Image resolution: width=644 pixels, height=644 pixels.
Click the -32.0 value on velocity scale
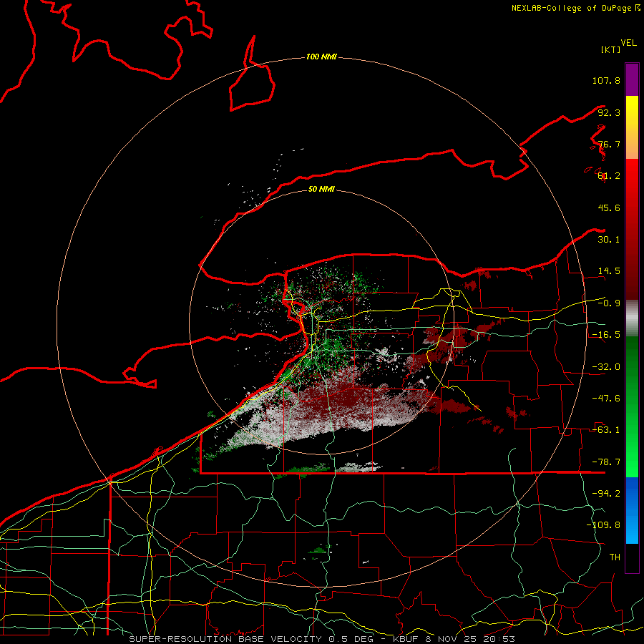[606, 367]
